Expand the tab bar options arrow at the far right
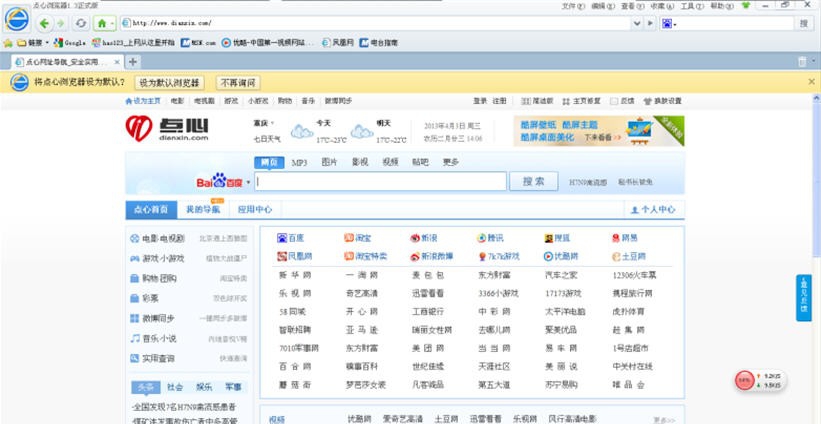This screenshot has height=424, width=821. (x=815, y=62)
